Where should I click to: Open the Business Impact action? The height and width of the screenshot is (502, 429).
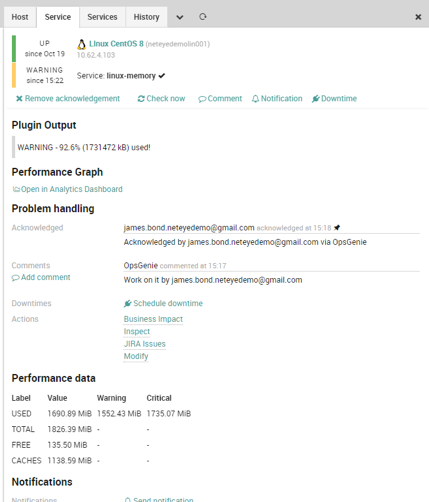click(153, 319)
